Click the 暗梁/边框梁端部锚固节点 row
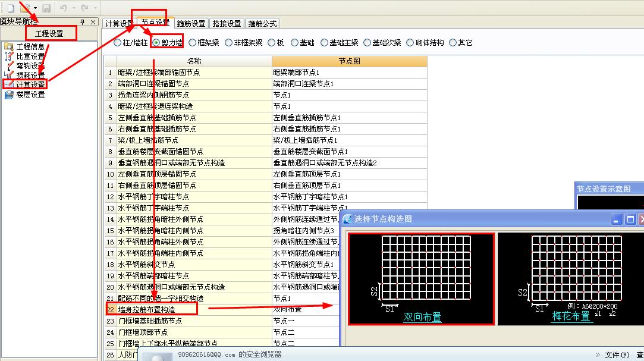Screen dimensions: 644x361 194,73
